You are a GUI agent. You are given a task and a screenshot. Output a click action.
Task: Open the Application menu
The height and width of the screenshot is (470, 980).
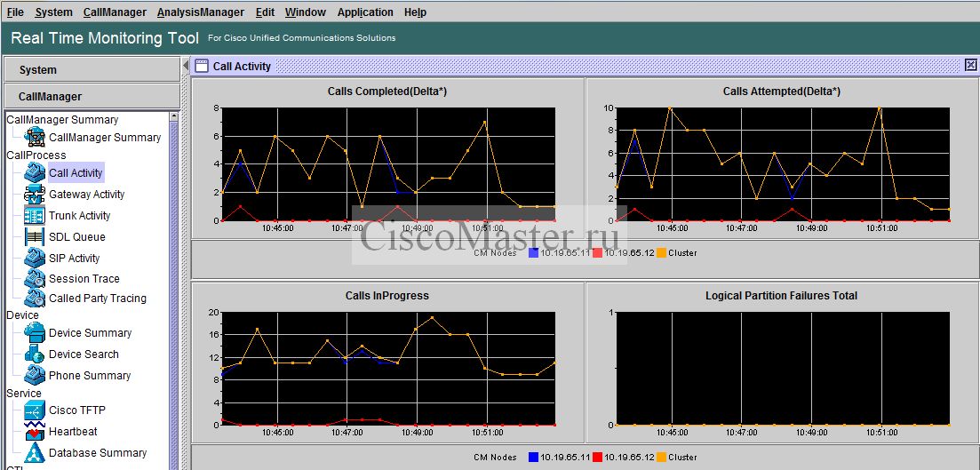365,12
